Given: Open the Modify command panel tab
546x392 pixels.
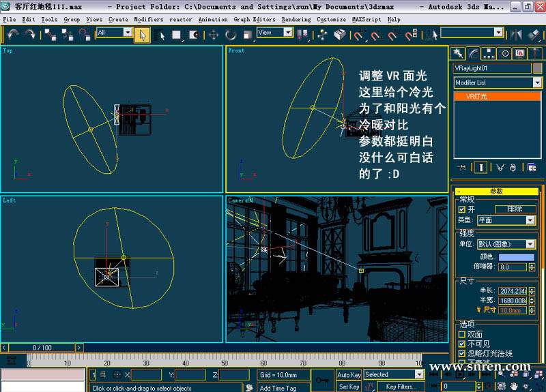Looking at the screenshot, I should point(473,53).
